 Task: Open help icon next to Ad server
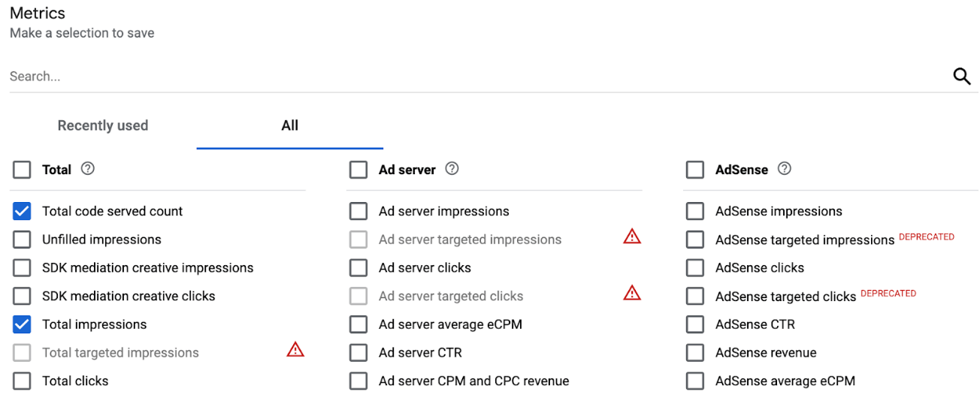click(x=452, y=169)
